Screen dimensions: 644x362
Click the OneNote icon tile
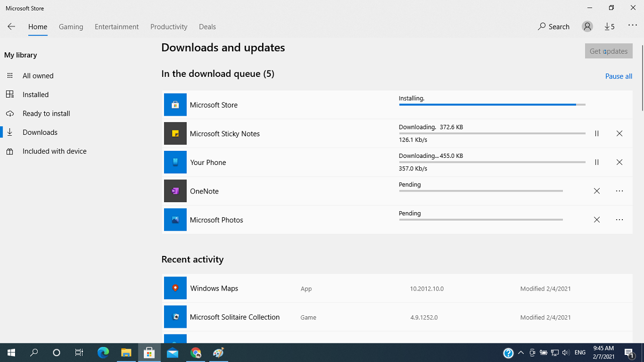[175, 191]
